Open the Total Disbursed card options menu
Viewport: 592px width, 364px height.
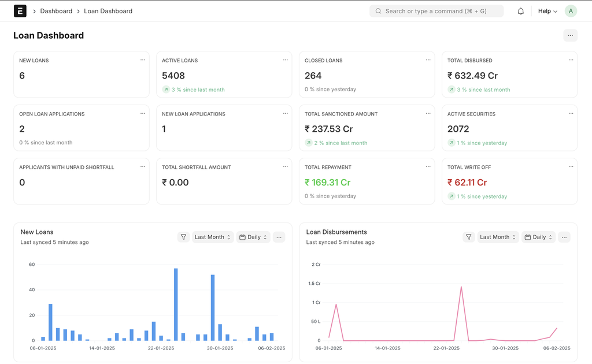571,60
